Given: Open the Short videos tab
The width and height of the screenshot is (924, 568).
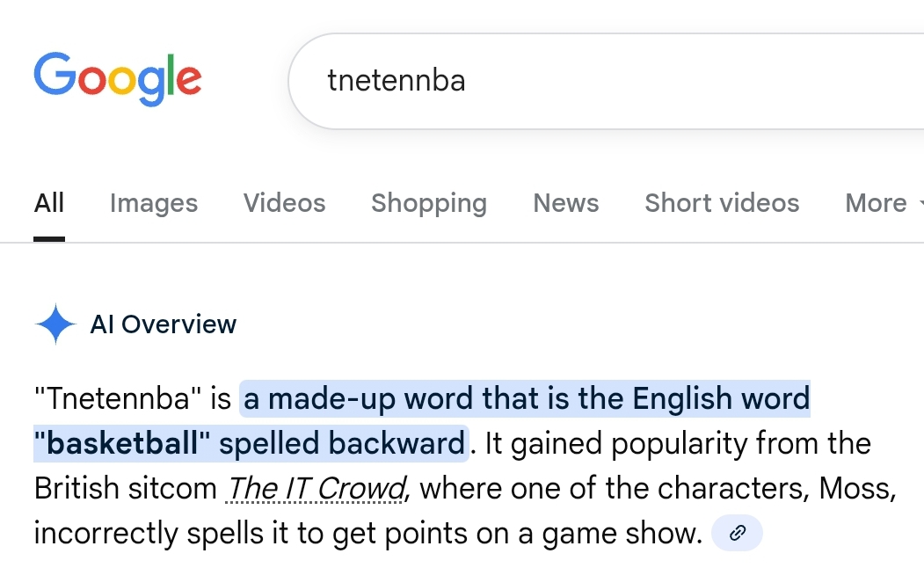Looking at the screenshot, I should (722, 203).
